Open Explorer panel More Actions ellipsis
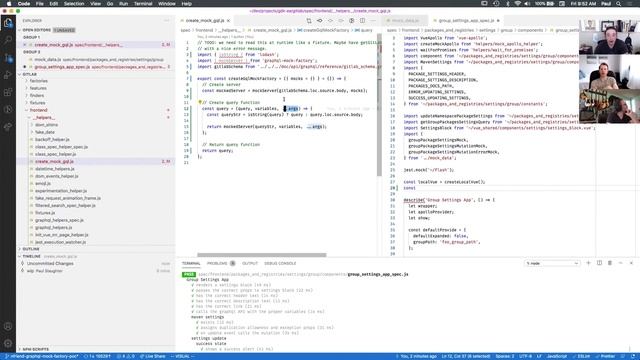Screen dimensions: 640x360 click(167, 20)
